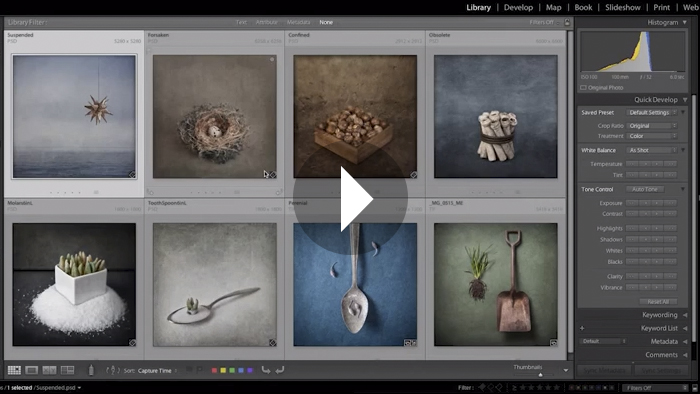Adjust the Thumbnails size slider

(540, 375)
